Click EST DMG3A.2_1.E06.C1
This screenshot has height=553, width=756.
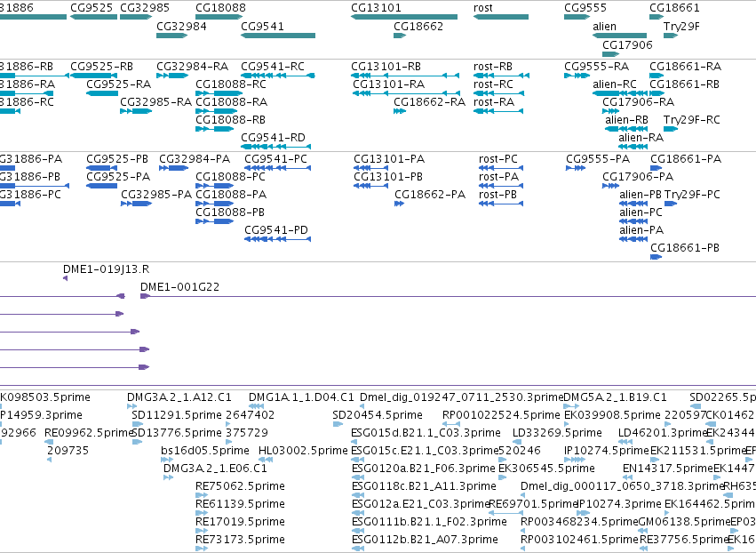[x=168, y=477]
